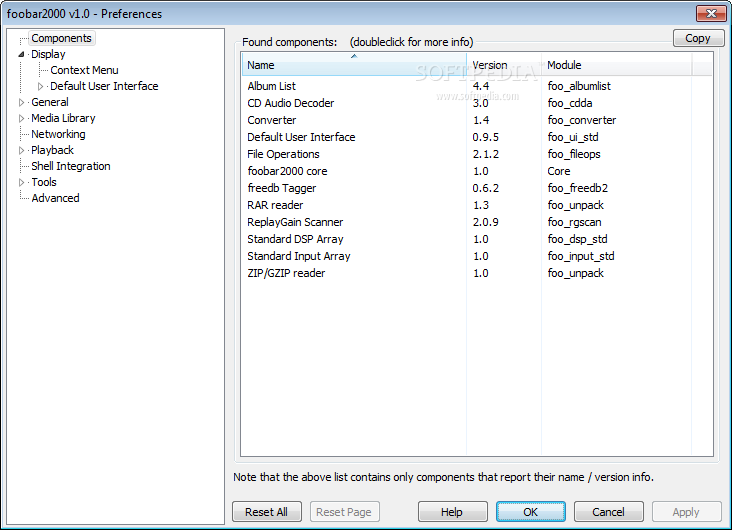The height and width of the screenshot is (530, 732).
Task: Expand the Default User Interface node
Action: click(40, 86)
